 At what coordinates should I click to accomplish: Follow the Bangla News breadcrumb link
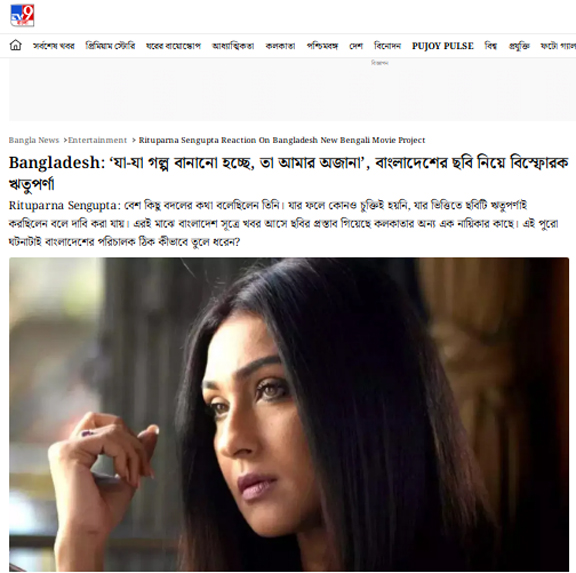pyautogui.click(x=34, y=140)
